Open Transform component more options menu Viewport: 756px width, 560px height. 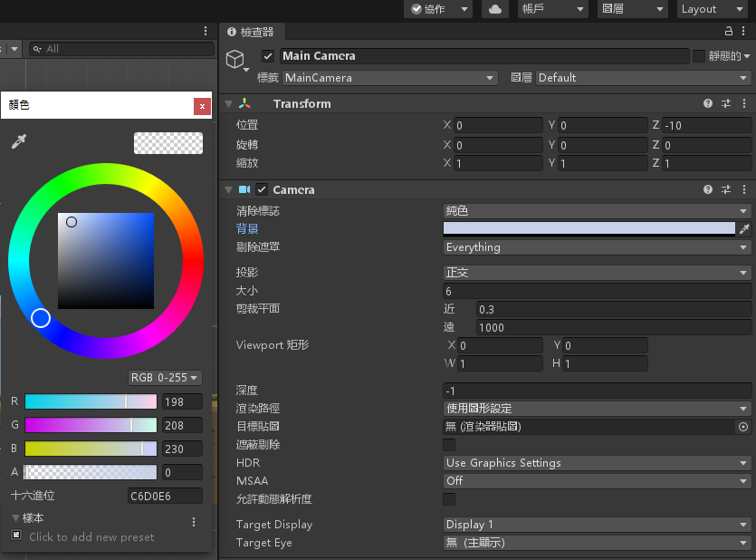[743, 104]
